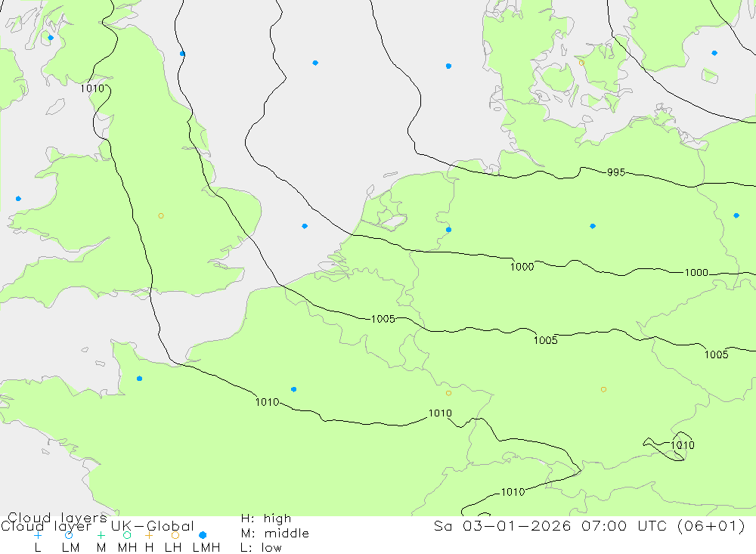
Task: Select the blue marker over western Scotland
Action: click(x=51, y=38)
